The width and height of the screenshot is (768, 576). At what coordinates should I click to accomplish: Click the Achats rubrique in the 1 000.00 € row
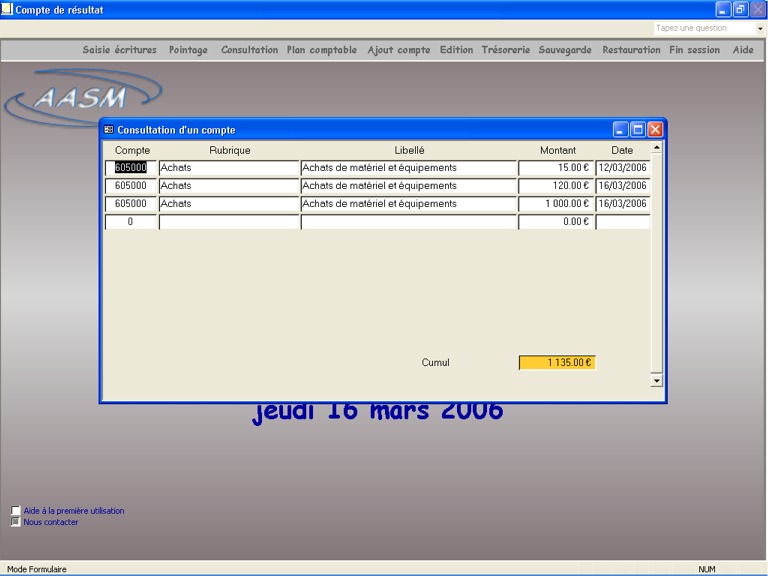(x=229, y=204)
